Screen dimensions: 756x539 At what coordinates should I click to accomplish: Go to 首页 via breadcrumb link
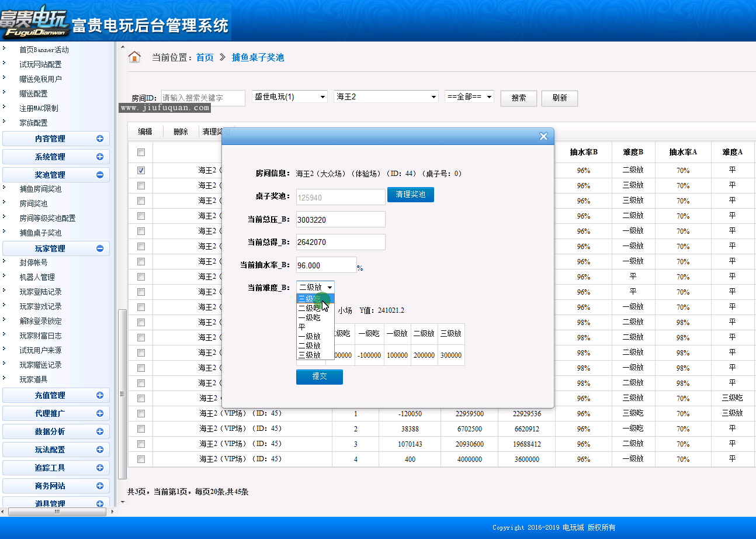point(205,57)
